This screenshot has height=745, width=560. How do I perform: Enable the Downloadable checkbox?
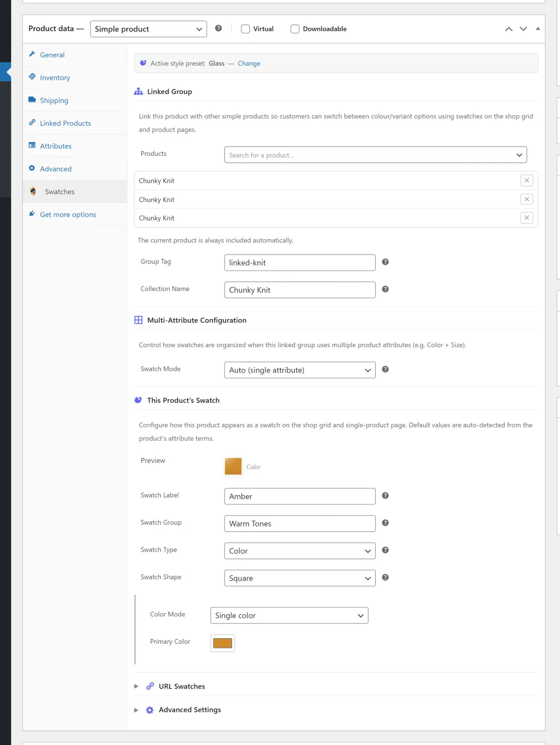295,29
